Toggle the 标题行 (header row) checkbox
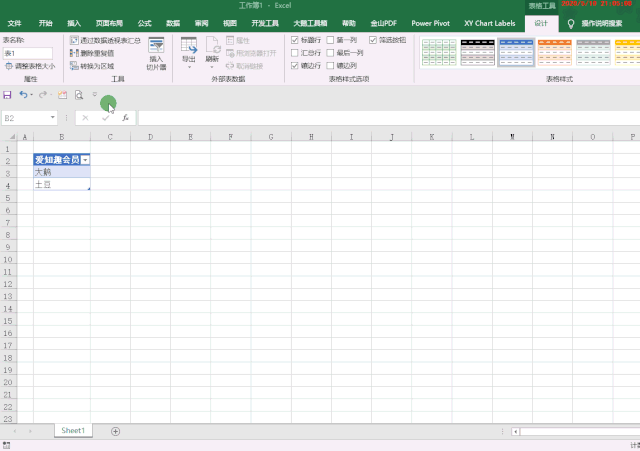The height and width of the screenshot is (451, 640). tap(295, 40)
